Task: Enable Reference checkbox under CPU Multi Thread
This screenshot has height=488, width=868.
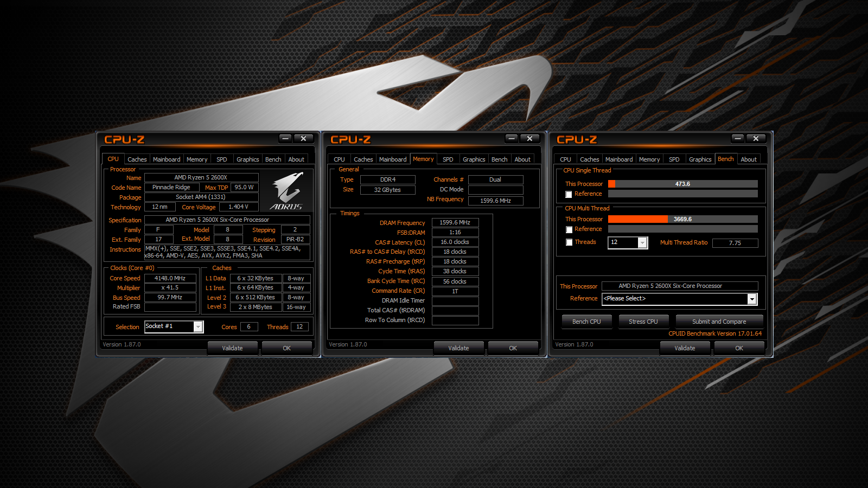Action: [569, 229]
